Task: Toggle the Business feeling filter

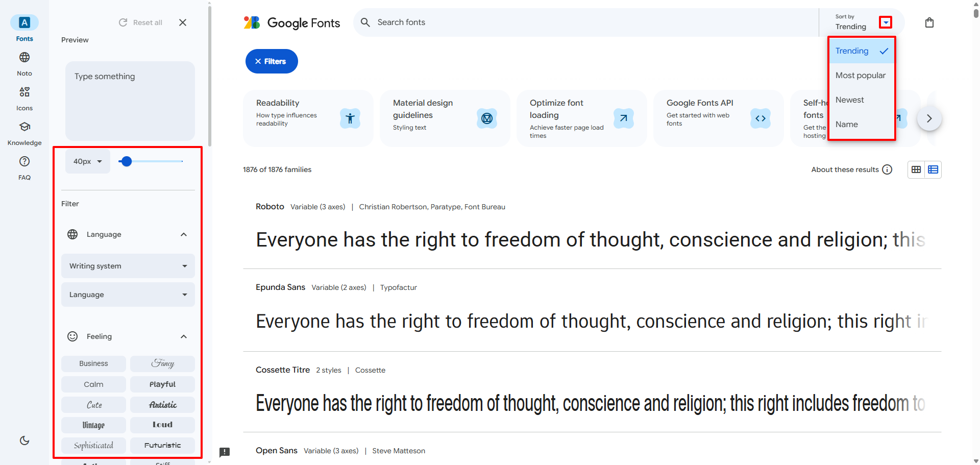Action: [x=93, y=363]
